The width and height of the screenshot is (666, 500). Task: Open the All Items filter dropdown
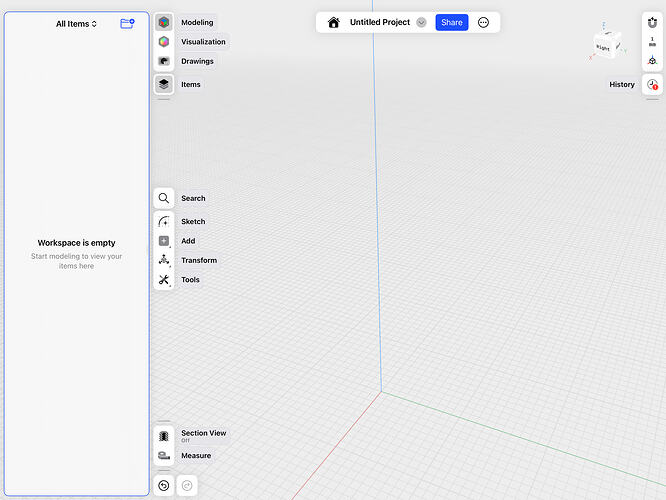[x=76, y=24]
